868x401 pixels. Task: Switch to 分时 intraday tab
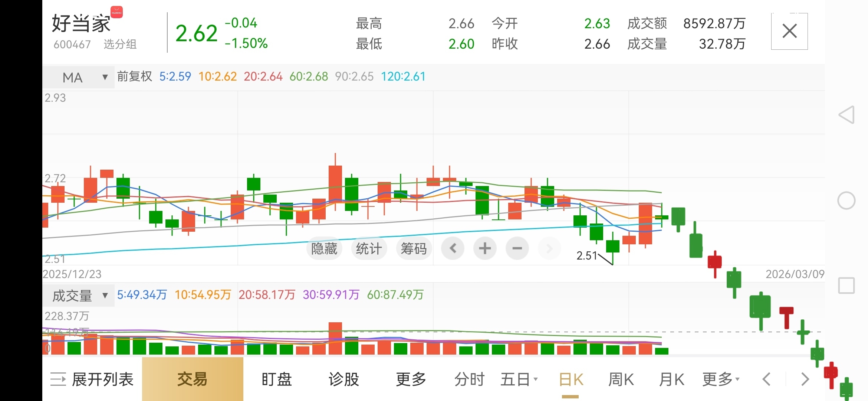(x=470, y=379)
